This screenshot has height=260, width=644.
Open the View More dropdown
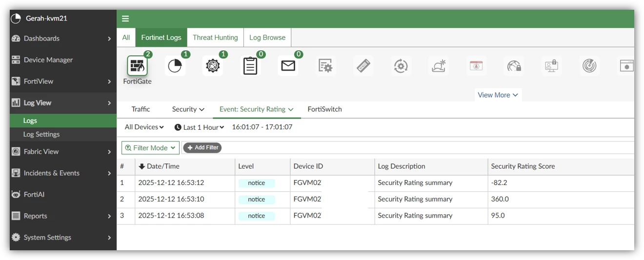click(498, 95)
